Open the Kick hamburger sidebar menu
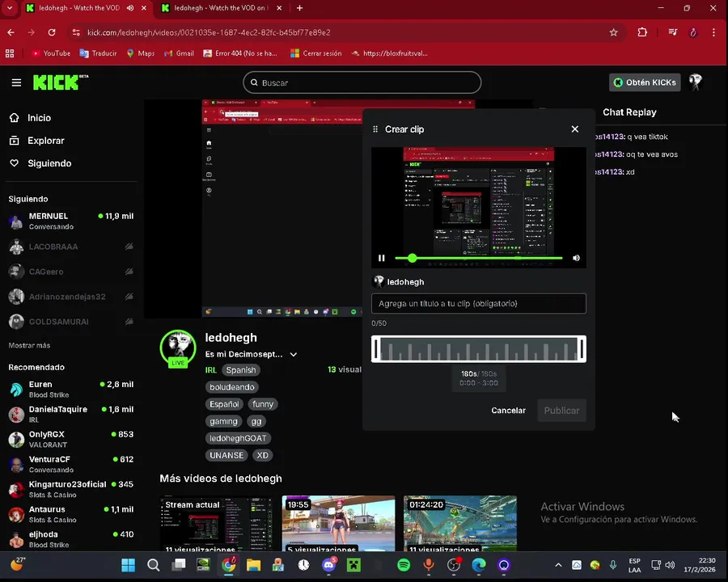Screen dimensions: 728x582 16,82
